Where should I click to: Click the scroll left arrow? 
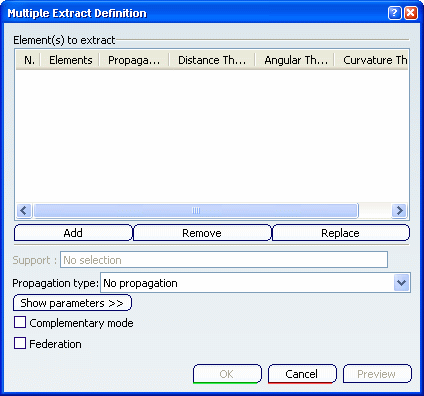pos(24,211)
